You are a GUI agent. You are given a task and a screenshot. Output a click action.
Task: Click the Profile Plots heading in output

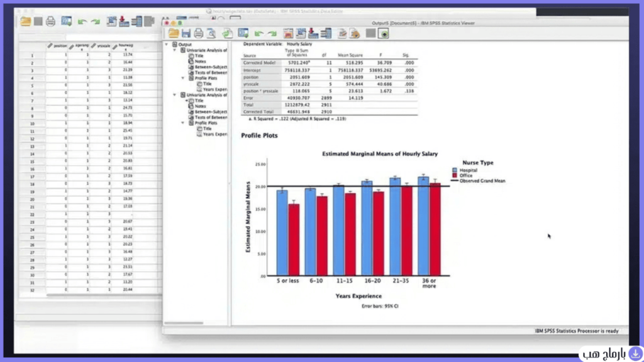point(259,136)
